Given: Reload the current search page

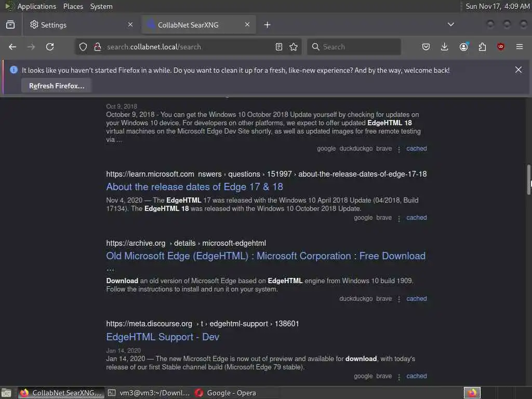Looking at the screenshot, I should 50,47.
